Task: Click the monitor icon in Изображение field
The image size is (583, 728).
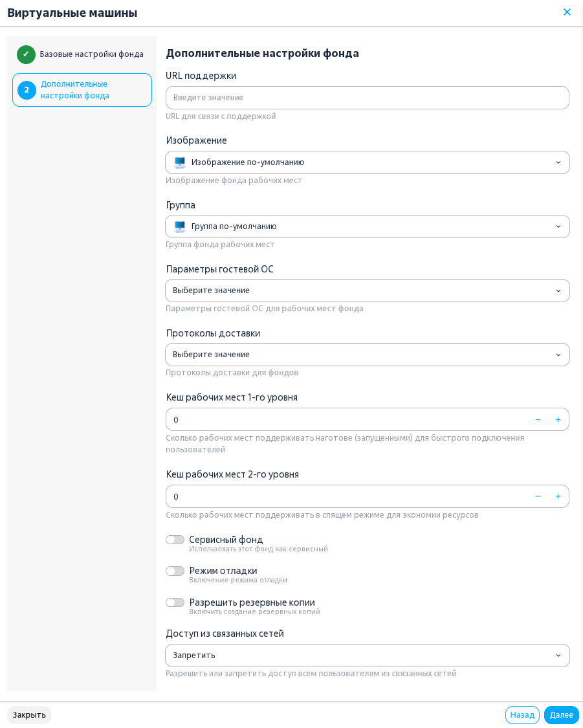Action: tap(180, 162)
